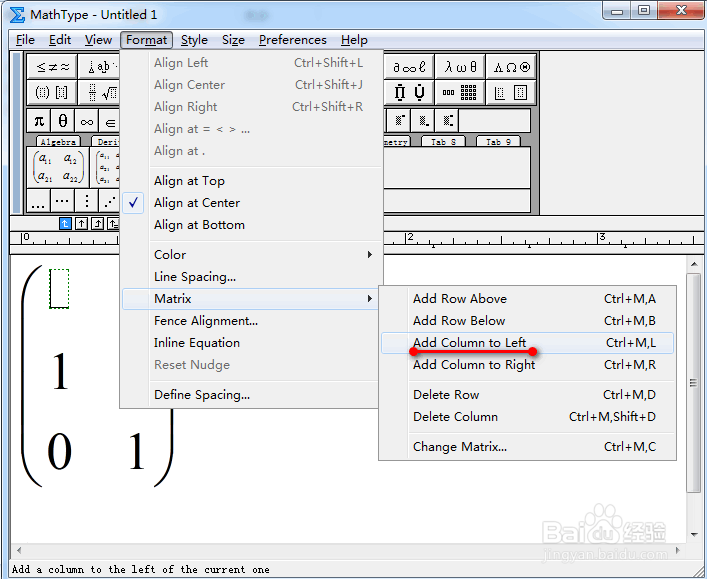
Task: Choose Add Row Above
Action: [528, 299]
